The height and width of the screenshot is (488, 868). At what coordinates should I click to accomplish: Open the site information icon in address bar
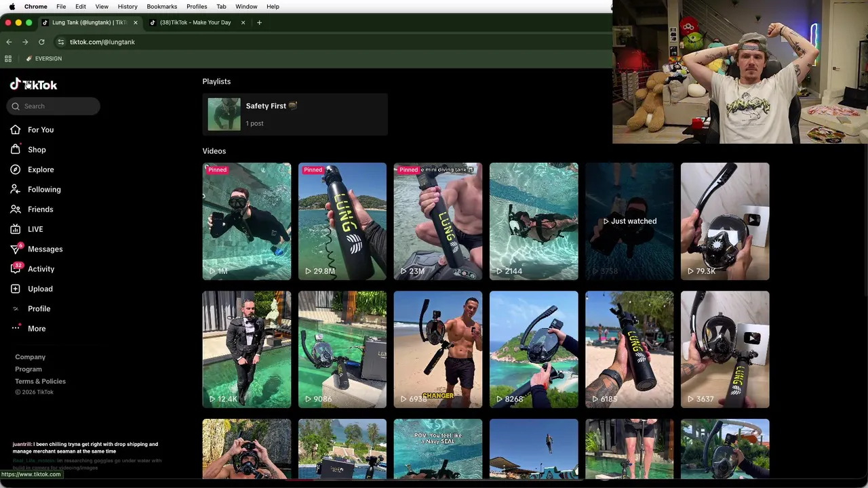(x=60, y=42)
